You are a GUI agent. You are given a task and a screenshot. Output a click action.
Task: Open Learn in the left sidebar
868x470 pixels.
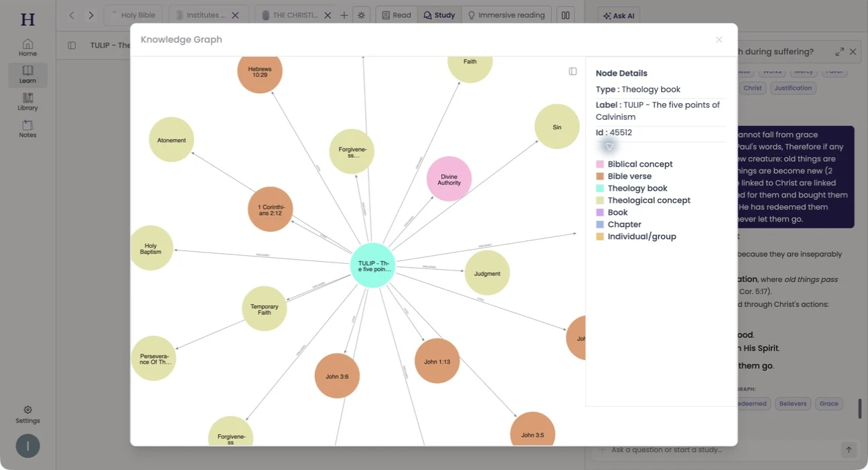click(27, 75)
